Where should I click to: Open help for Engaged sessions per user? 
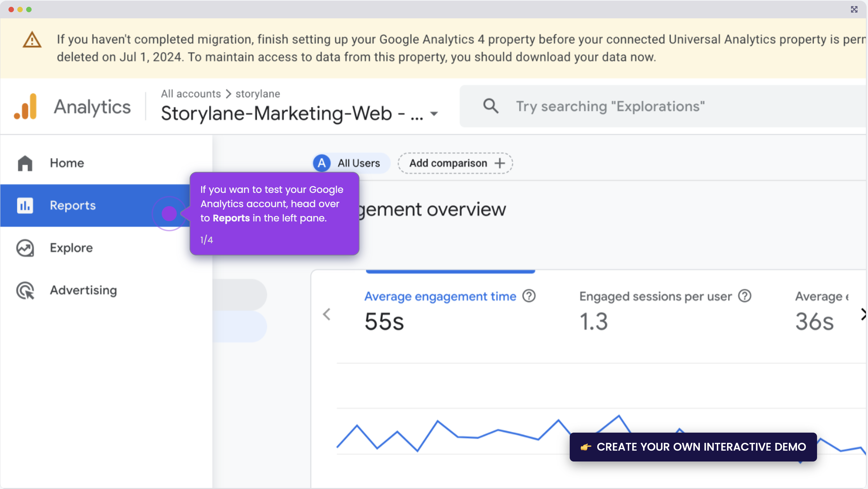744,296
